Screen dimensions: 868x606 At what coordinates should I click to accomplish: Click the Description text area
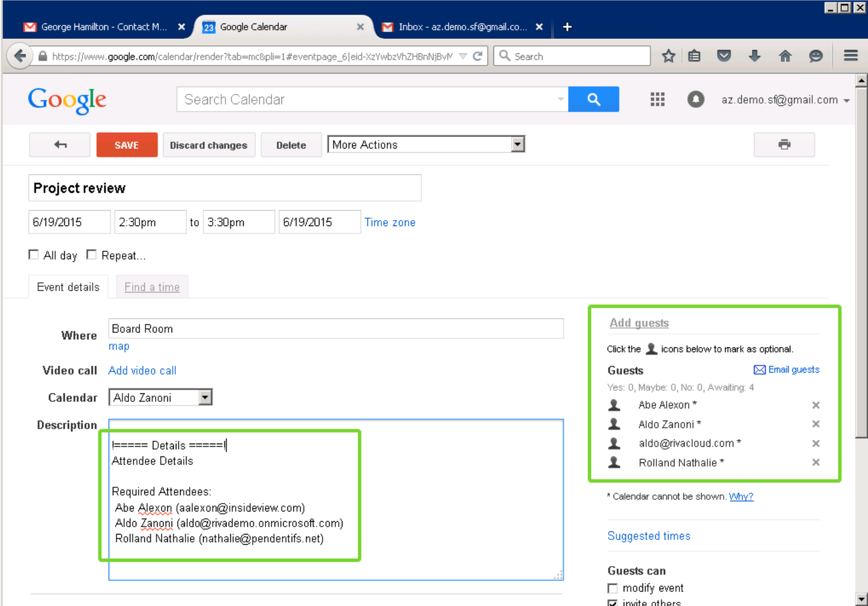pyautogui.click(x=336, y=499)
